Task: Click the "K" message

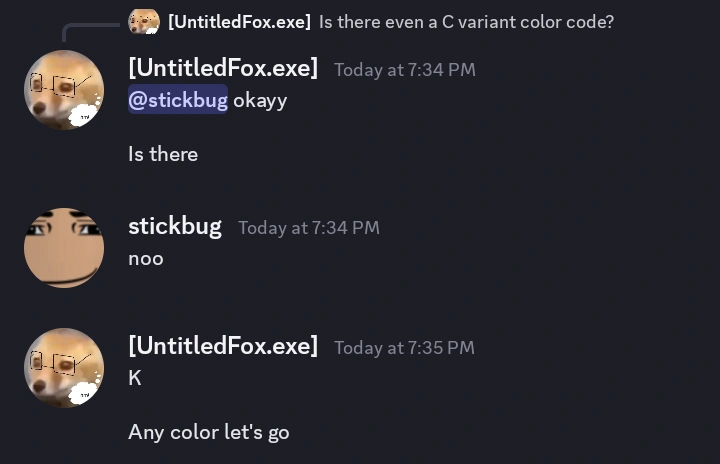Action: [135, 378]
